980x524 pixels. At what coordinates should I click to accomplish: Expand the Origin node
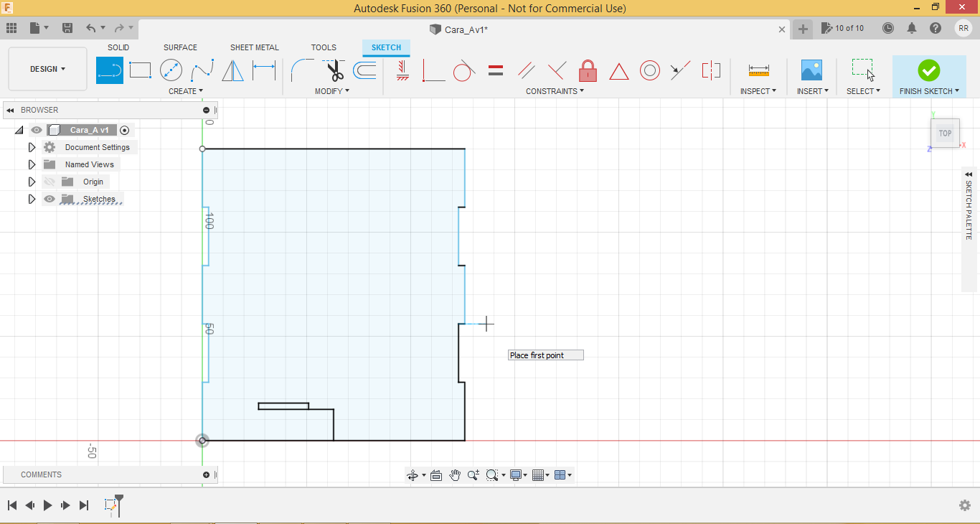pyautogui.click(x=32, y=182)
